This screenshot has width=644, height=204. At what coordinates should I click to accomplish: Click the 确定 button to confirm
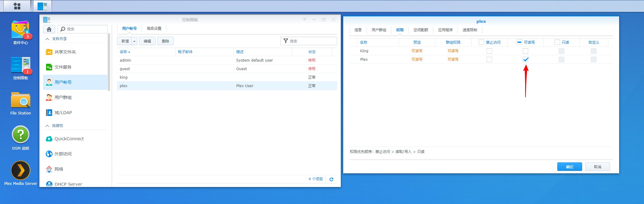569,167
